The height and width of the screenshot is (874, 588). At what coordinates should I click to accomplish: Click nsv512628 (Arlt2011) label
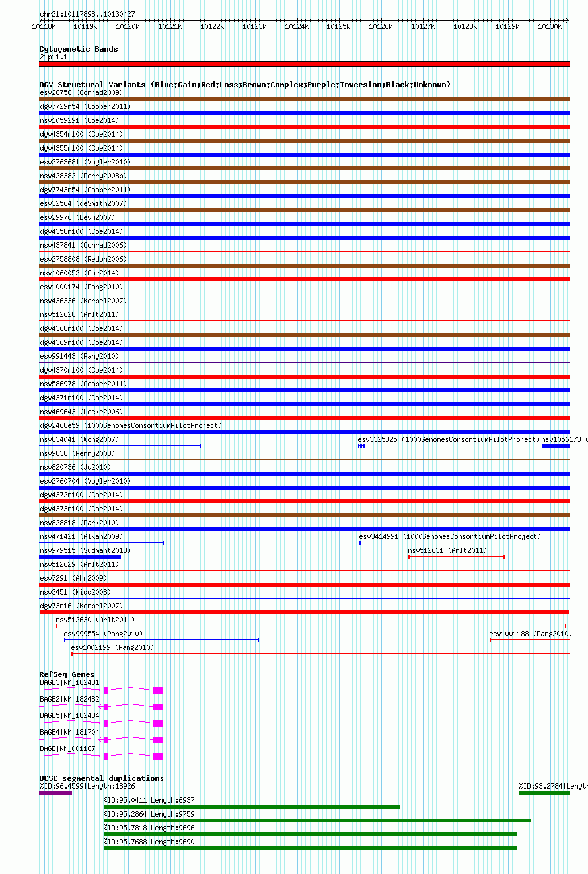pos(79,314)
